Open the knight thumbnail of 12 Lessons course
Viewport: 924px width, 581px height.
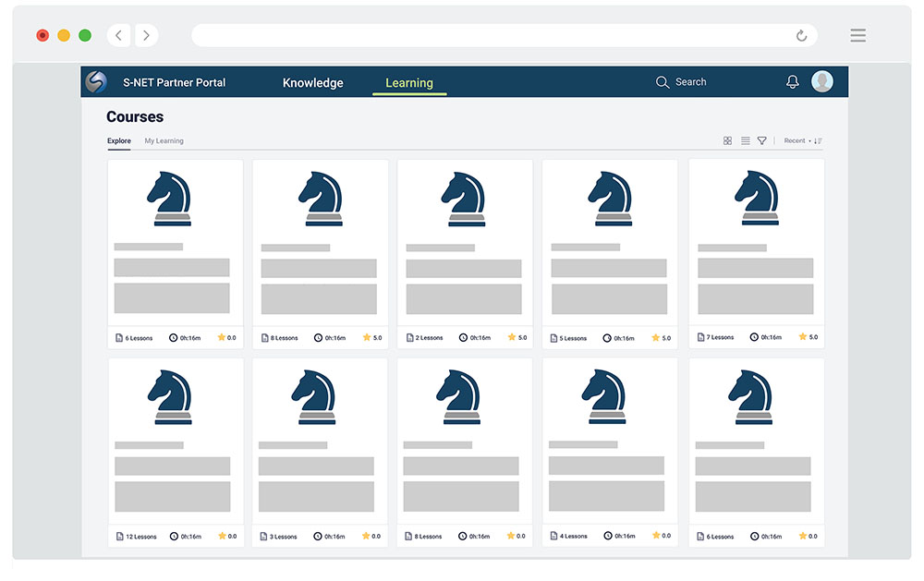pos(170,397)
